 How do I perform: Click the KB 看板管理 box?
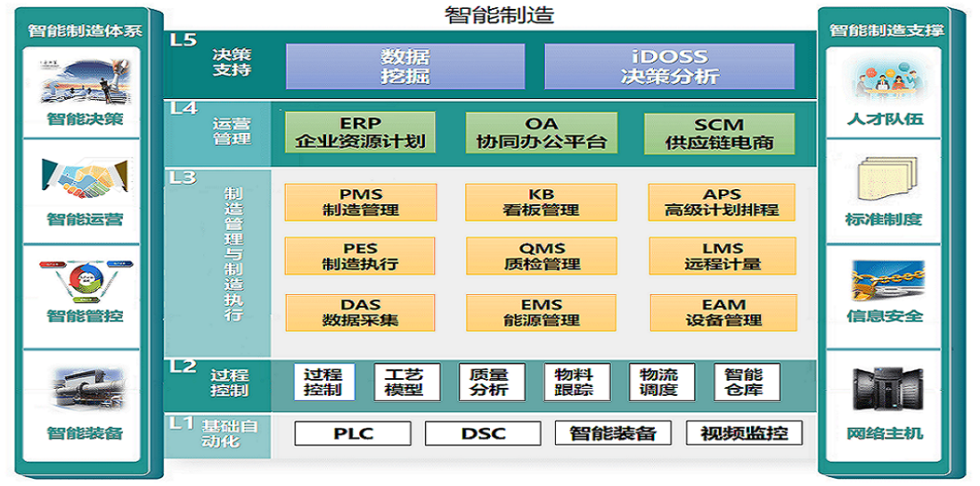pyautogui.click(x=541, y=202)
